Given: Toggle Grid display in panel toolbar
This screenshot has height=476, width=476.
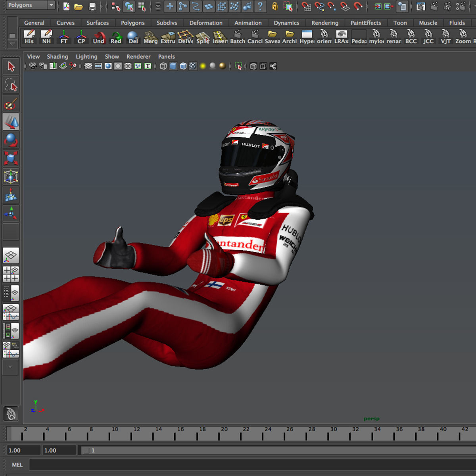Looking at the screenshot, I should tap(88, 66).
